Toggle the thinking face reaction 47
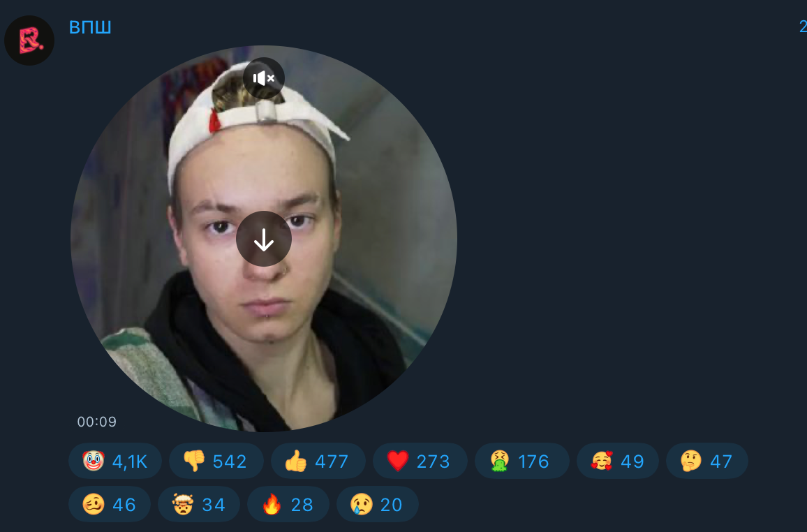 706,461
